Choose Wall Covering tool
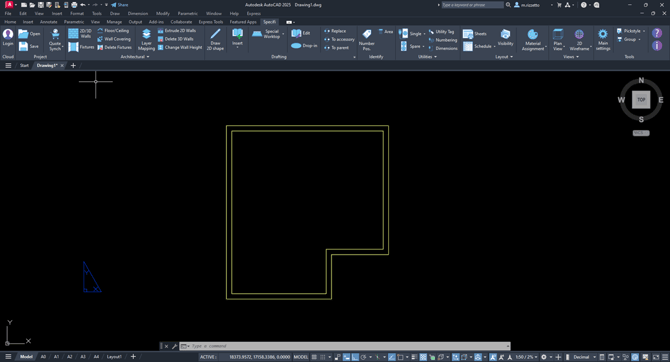 114,39
